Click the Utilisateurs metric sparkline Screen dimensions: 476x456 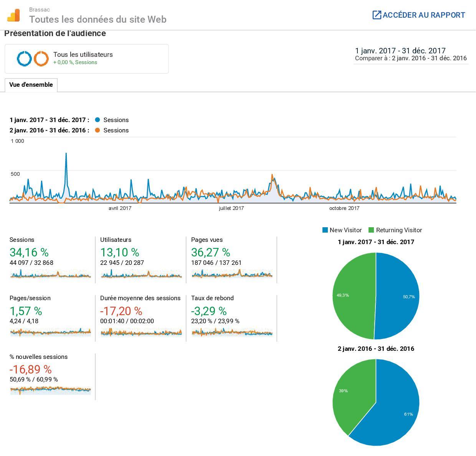coord(141,274)
